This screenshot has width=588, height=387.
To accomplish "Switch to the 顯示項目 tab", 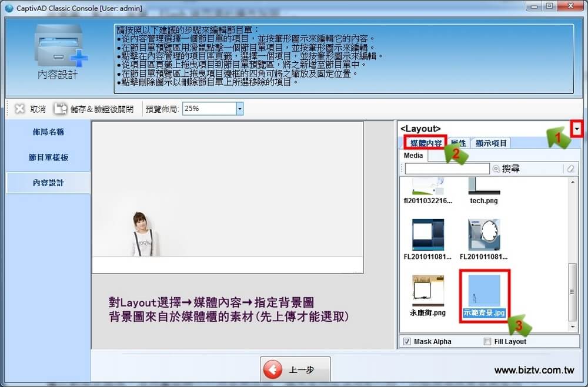I will [492, 143].
